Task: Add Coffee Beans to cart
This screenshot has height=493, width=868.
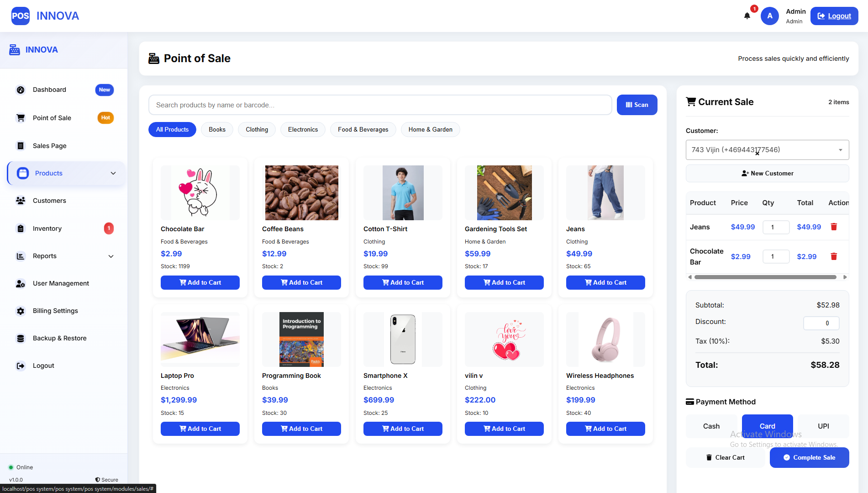Action: pyautogui.click(x=301, y=282)
